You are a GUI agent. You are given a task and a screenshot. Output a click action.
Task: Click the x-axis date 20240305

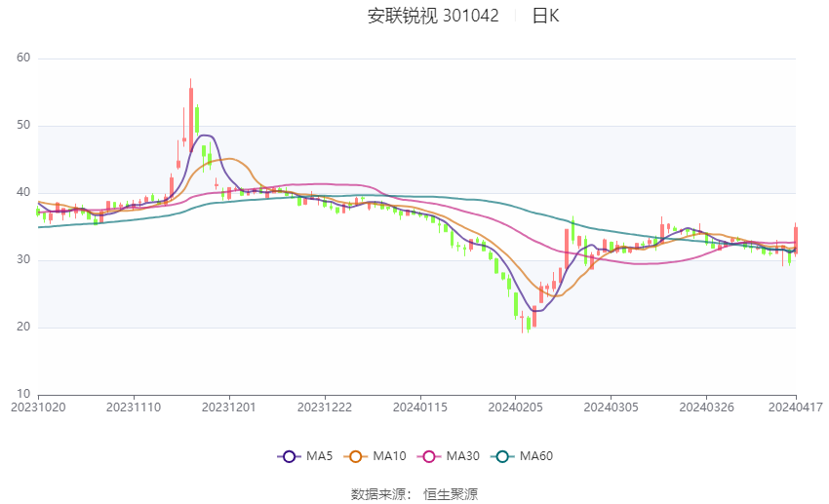611,407
